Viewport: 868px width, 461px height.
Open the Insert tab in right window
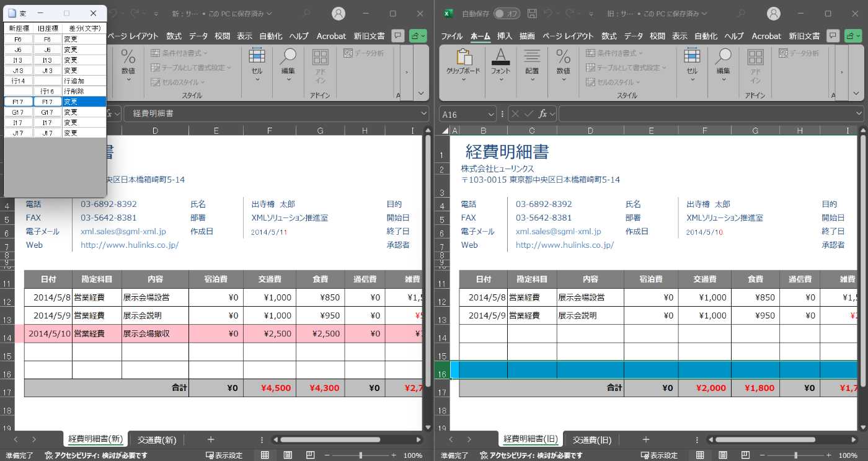point(505,36)
